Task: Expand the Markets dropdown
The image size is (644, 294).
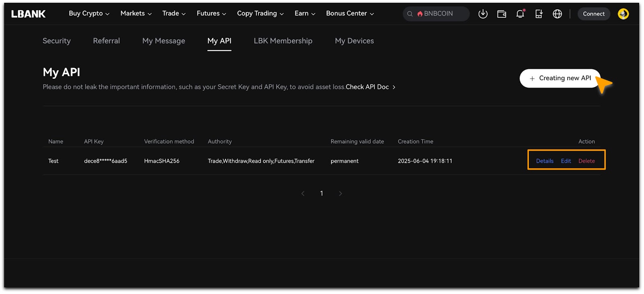Action: click(x=136, y=14)
